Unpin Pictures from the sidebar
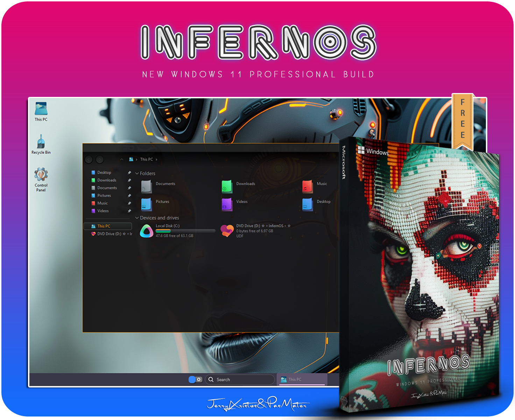Viewport: 515px width, 420px height. pyautogui.click(x=129, y=196)
